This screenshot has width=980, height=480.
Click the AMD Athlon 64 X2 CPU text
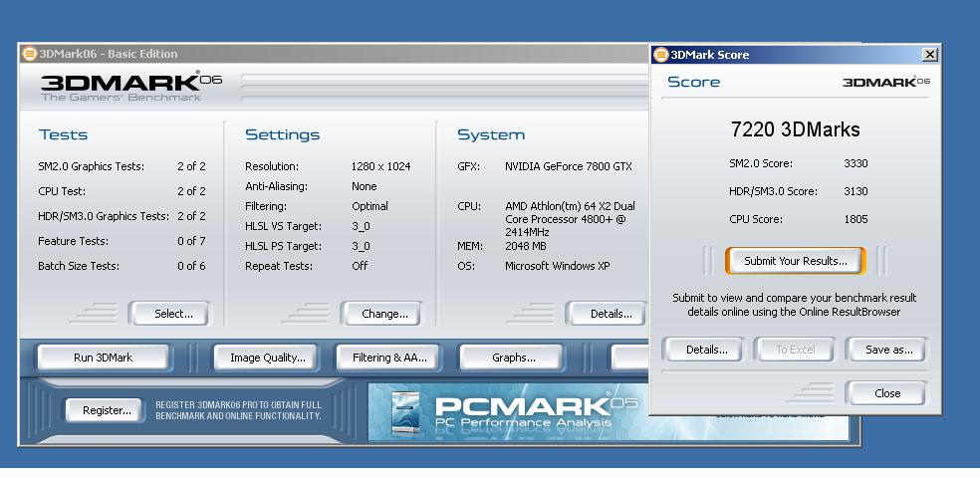tap(570, 219)
